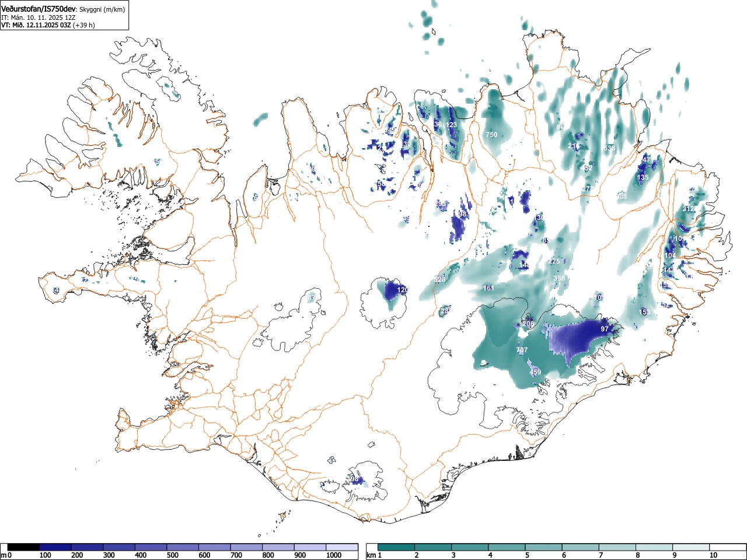
Task: Click the map value '38' beside 123
Action: coord(438,124)
